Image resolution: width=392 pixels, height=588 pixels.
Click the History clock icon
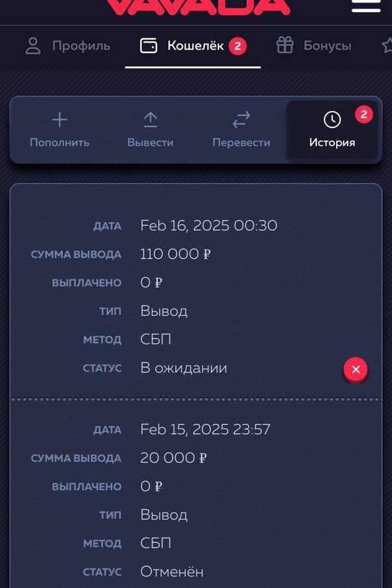point(332,120)
